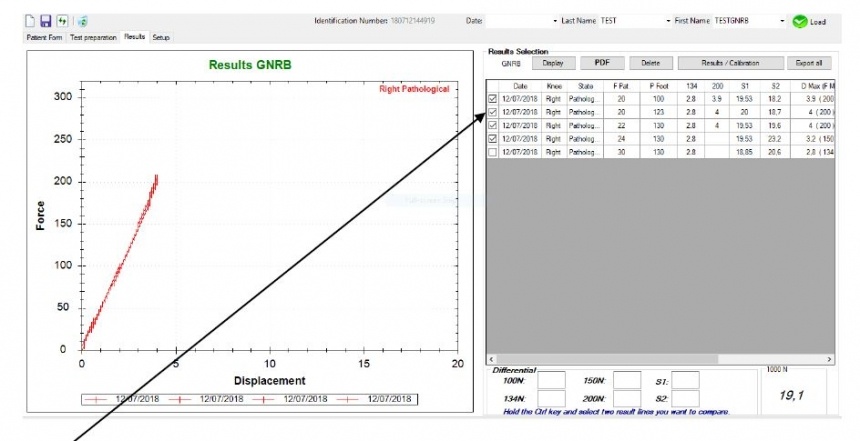Uncheck the first result row checkbox
This screenshot has height=441, width=860.
(492, 100)
